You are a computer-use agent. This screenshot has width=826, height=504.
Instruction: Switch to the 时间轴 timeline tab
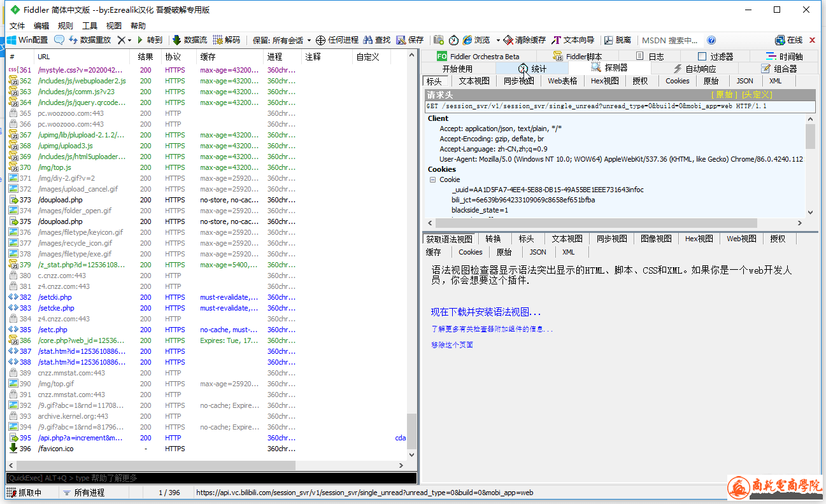(785, 56)
